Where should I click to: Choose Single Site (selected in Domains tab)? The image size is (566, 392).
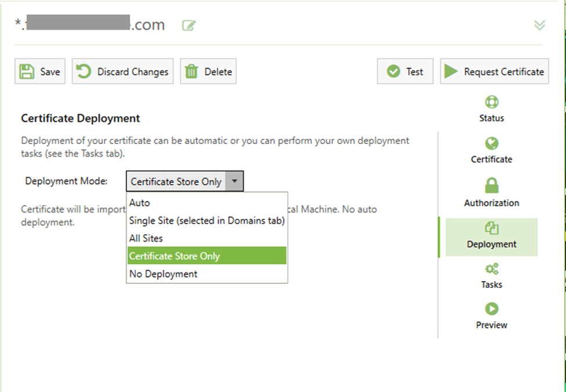tap(207, 221)
